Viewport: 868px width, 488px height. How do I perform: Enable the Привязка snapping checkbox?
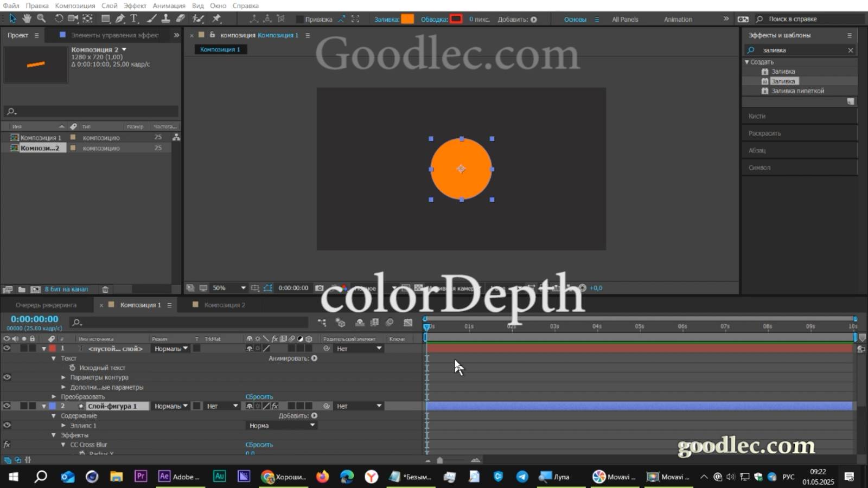(x=299, y=18)
